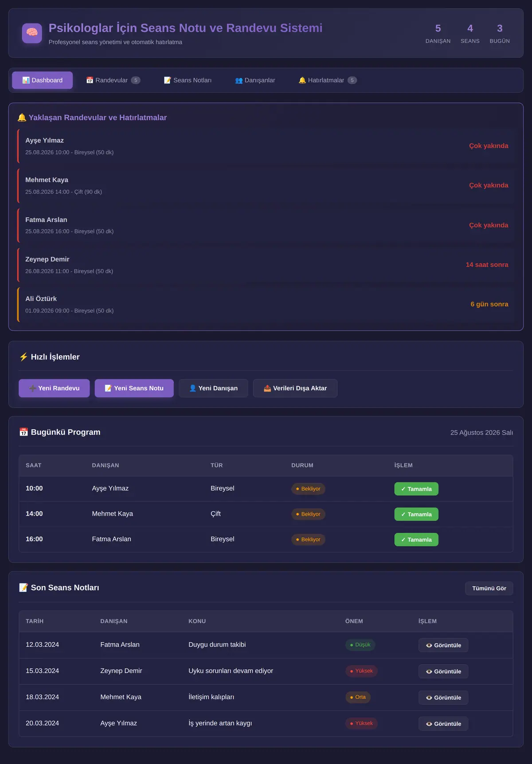
Task: Click the Bekliyor badge for Mehmet Kaya
Action: [308, 514]
